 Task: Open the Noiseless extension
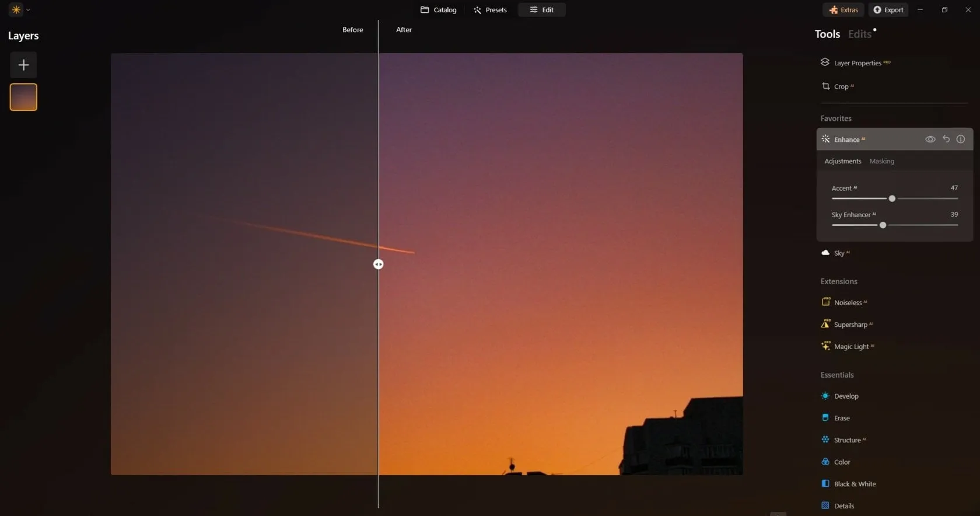tap(847, 302)
